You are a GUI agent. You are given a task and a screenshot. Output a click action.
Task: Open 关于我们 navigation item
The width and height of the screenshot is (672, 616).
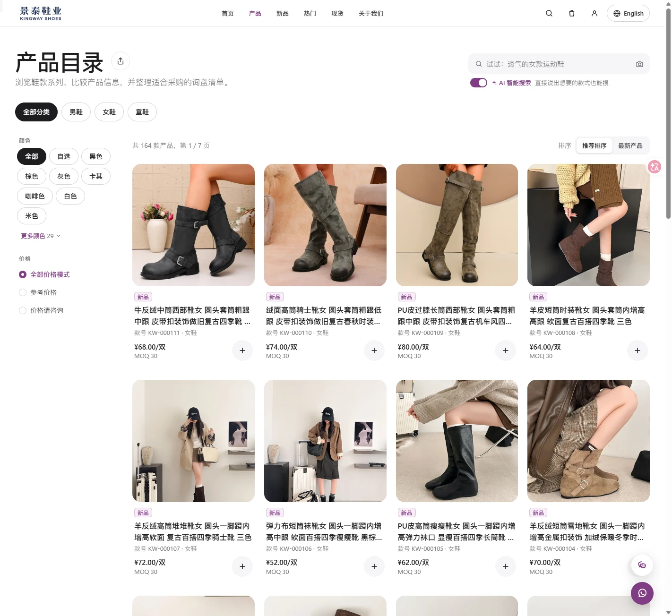click(371, 13)
